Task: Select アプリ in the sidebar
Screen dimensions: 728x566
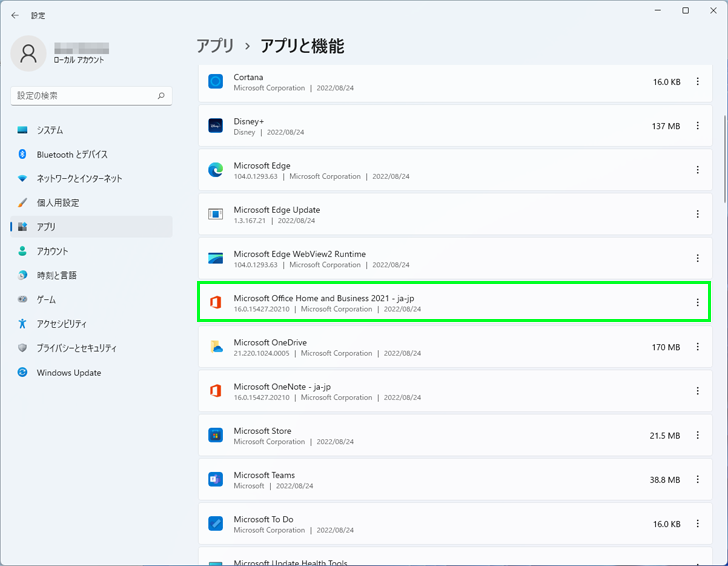Action: pyautogui.click(x=91, y=227)
